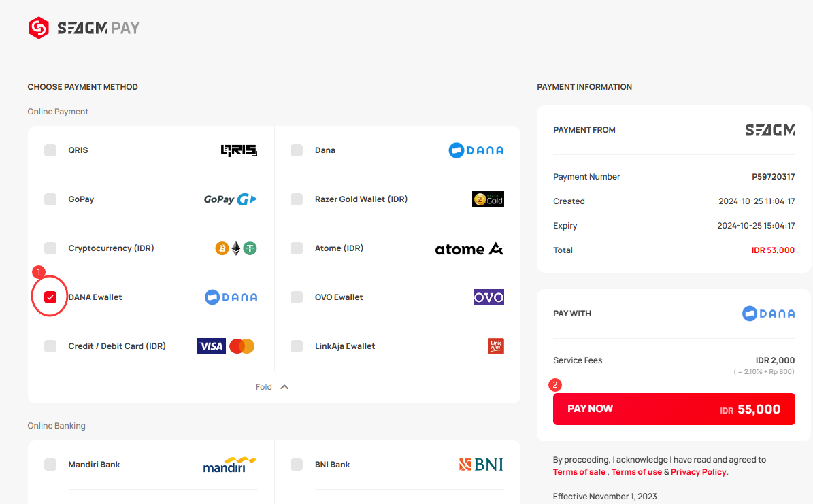Click the VISA card logo
The width and height of the screenshot is (813, 504).
212,346
